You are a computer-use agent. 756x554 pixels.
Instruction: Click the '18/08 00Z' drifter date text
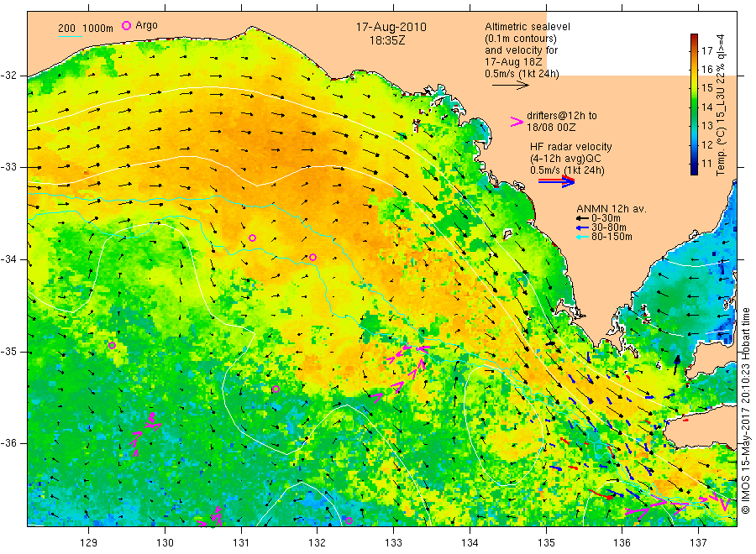click(x=551, y=128)
